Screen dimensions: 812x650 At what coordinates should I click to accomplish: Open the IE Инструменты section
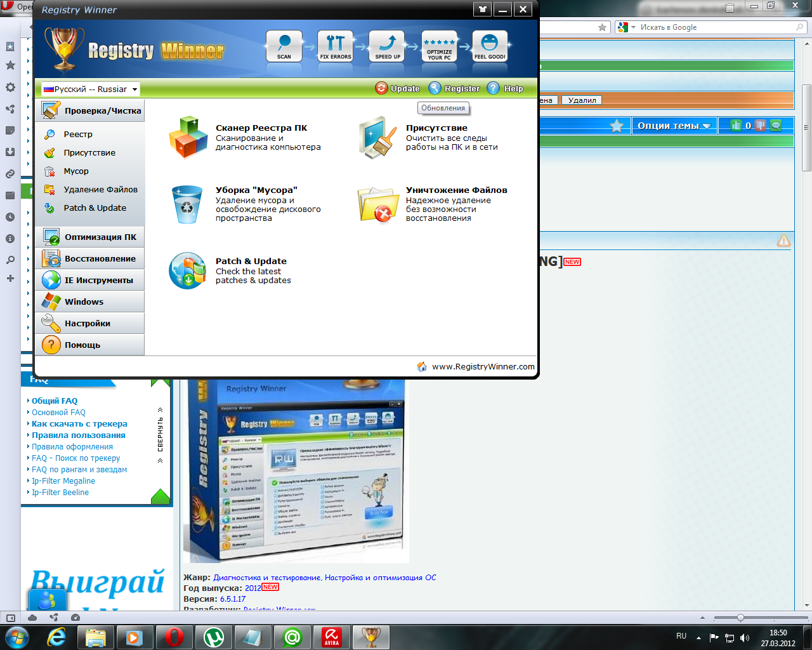[x=90, y=281]
